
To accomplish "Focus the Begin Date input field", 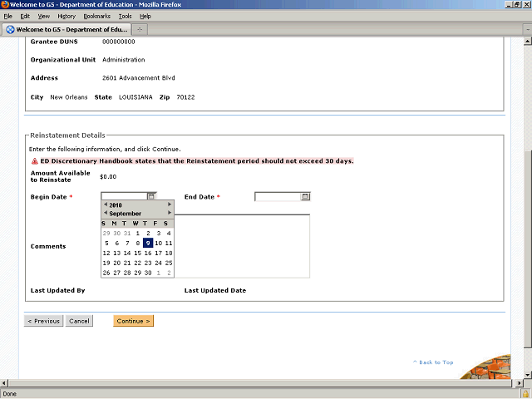I will tap(124, 196).
